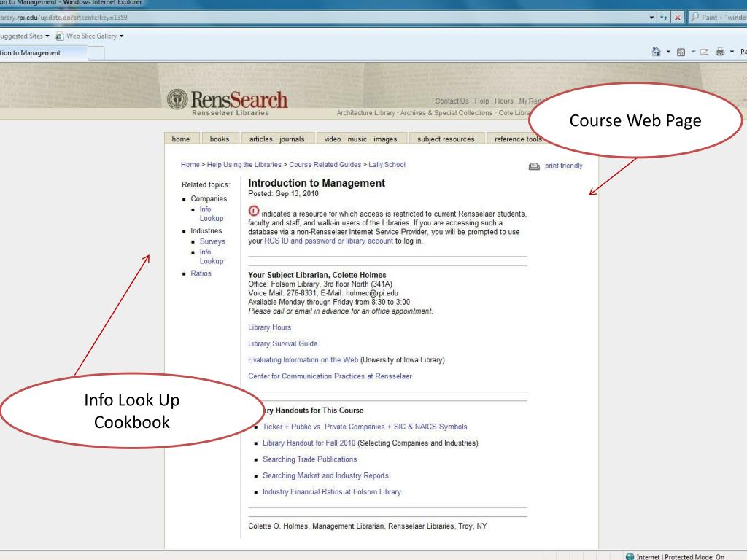Open the video music images tab

click(361, 139)
